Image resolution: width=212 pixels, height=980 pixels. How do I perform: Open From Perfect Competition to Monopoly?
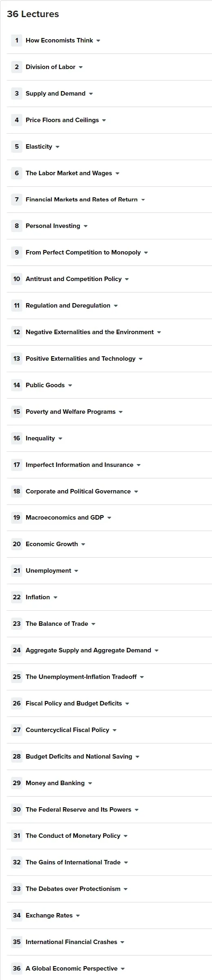coord(83,252)
